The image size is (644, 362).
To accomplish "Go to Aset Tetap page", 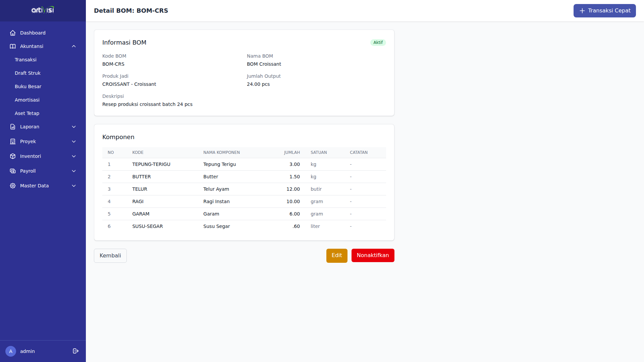I will [27, 113].
